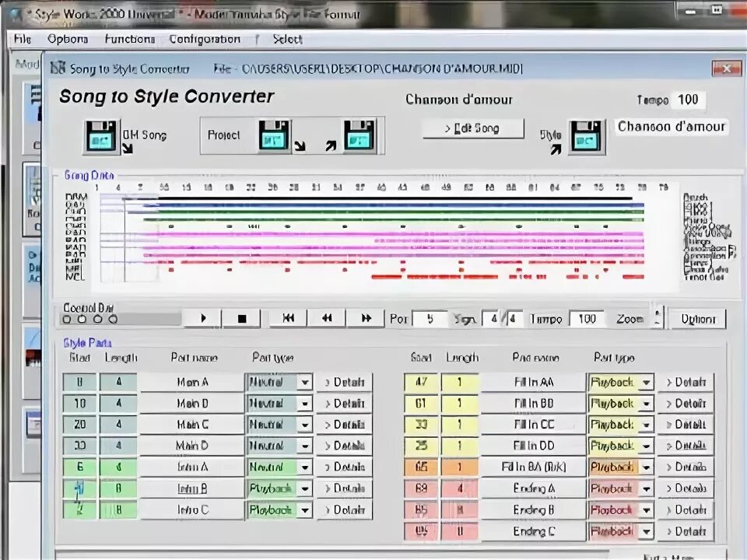Screen dimensions: 747x560
Task: Edit the Tempo value field
Action: [587, 318]
